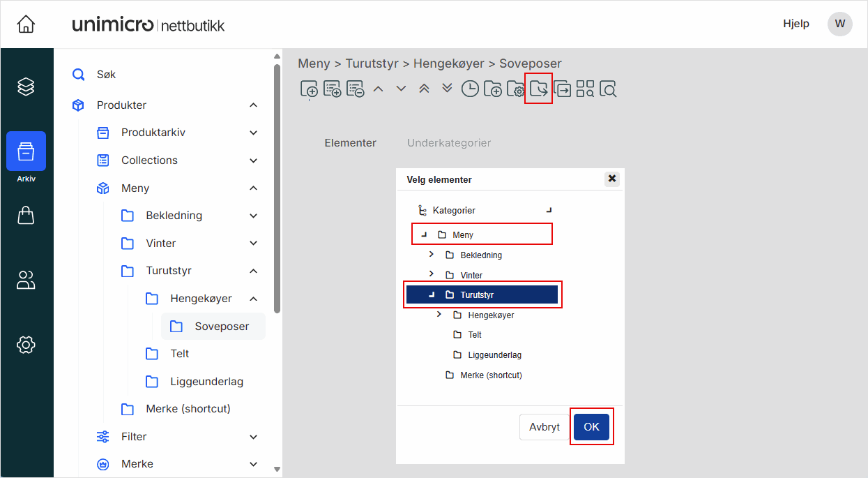Click the move folder icon in toolbar
The image size is (868, 478).
[538, 89]
